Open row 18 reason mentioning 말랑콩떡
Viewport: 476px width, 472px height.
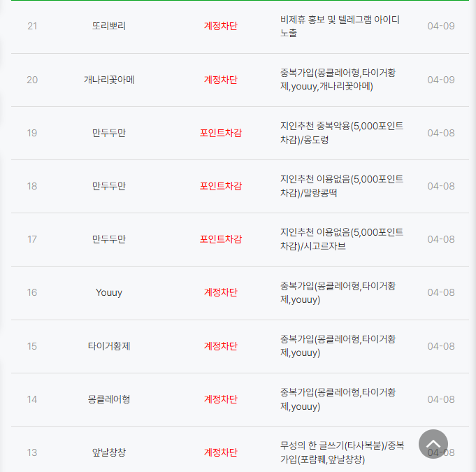342,186
